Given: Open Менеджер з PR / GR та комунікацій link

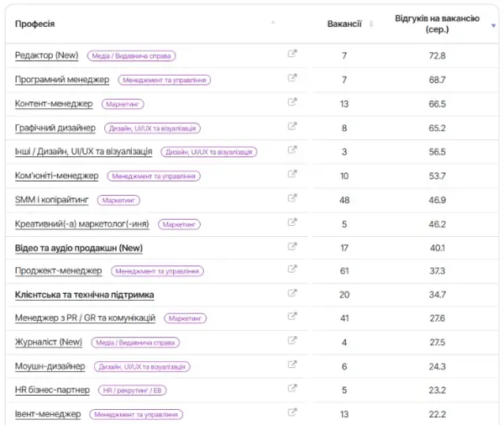Looking at the screenshot, I should pos(85,318).
